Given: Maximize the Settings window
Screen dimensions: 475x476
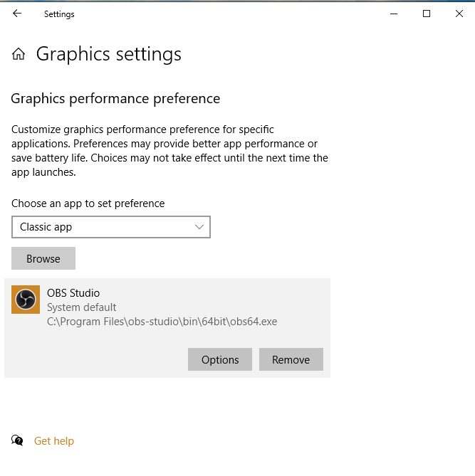Looking at the screenshot, I should click(427, 14).
